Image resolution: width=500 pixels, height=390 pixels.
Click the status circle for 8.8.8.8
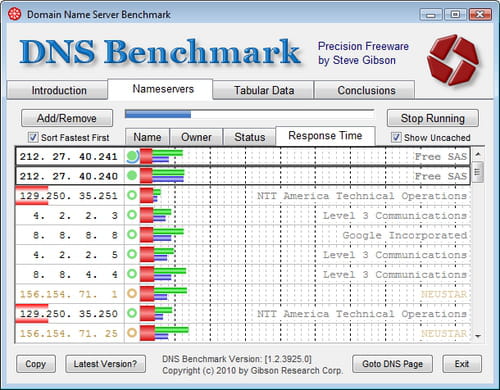click(x=132, y=235)
